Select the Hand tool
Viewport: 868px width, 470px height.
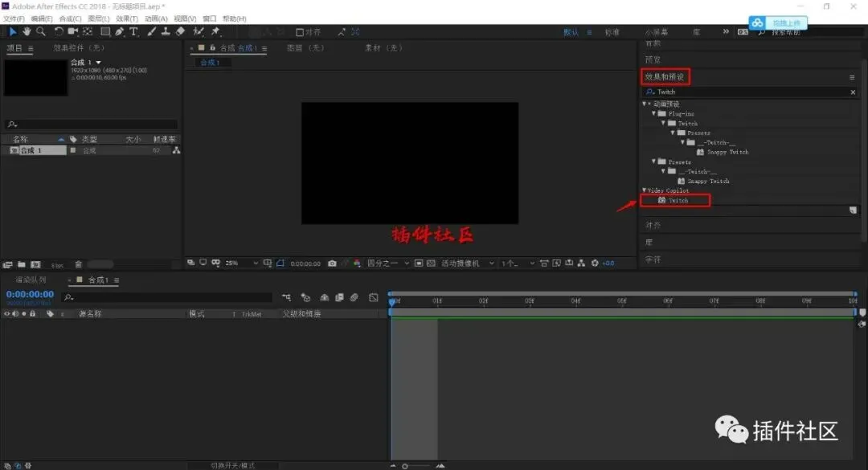point(27,31)
